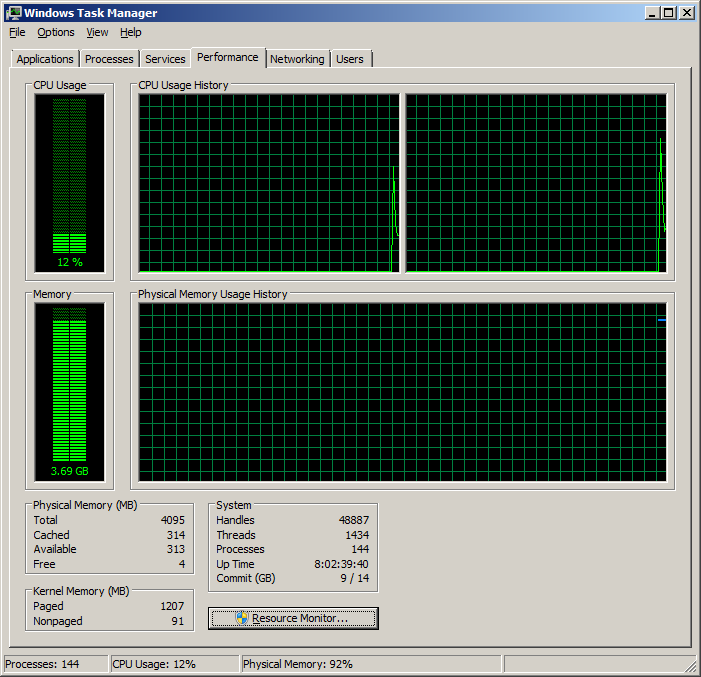Click the 'Threads' label
Screen dimensions: 701x677
pos(236,535)
